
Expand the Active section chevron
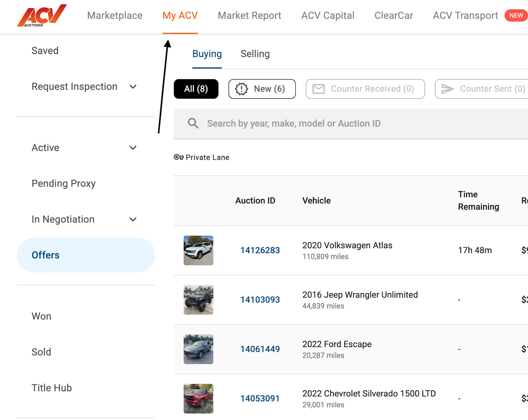pos(133,148)
